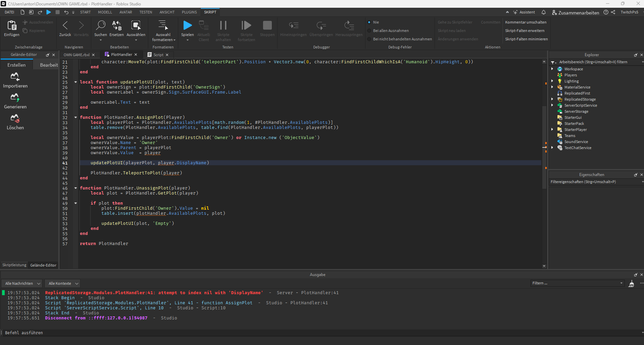Click the new file icon in top toolbar
Screen dimensions: 644x345
point(23,12)
